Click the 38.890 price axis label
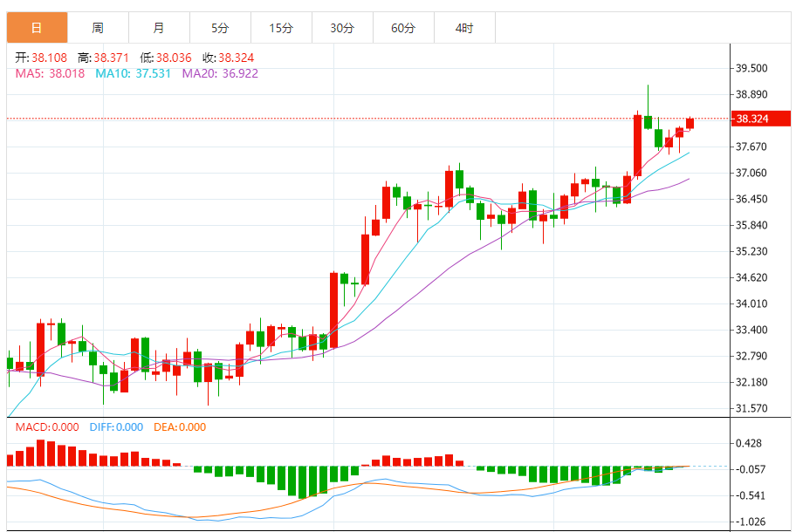This screenshot has height=532, width=796. (x=751, y=94)
